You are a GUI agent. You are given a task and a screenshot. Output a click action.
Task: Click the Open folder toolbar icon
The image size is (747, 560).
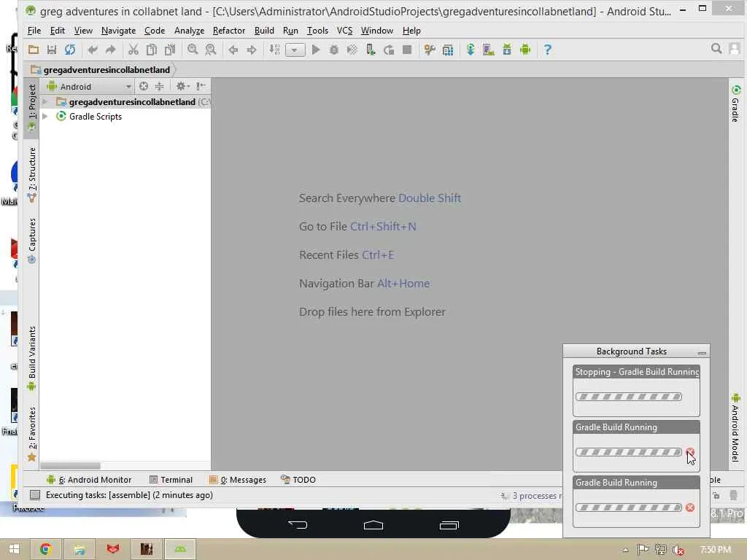pyautogui.click(x=34, y=50)
